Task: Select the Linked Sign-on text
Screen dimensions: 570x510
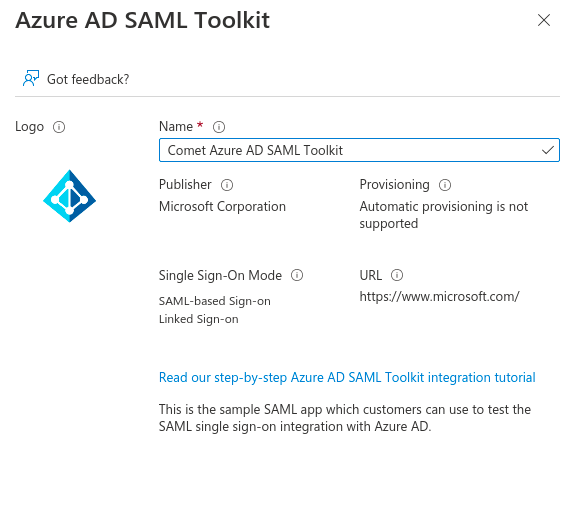Action: [198, 319]
